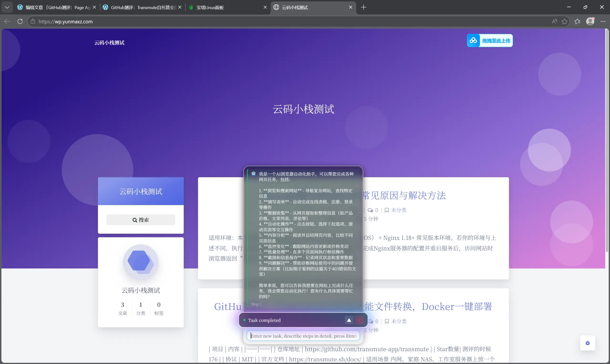Click the comment icon of first article
This screenshot has width=610, height=364.
pos(370,210)
